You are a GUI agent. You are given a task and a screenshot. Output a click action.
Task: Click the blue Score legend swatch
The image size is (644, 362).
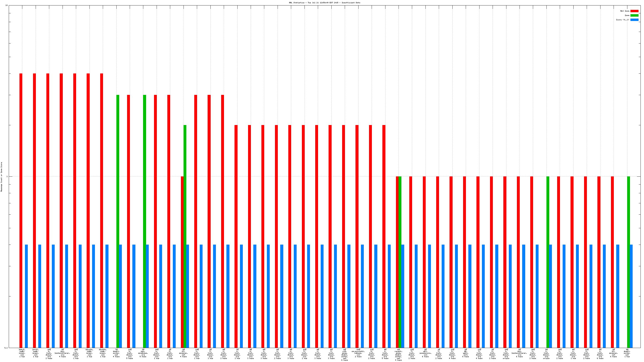pyautogui.click(x=634, y=20)
